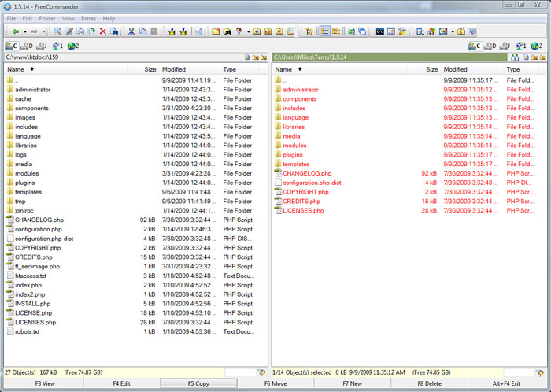The height and width of the screenshot is (392, 551).
Task: Click the grey Paste clipboard icon
Action: click(154, 31)
